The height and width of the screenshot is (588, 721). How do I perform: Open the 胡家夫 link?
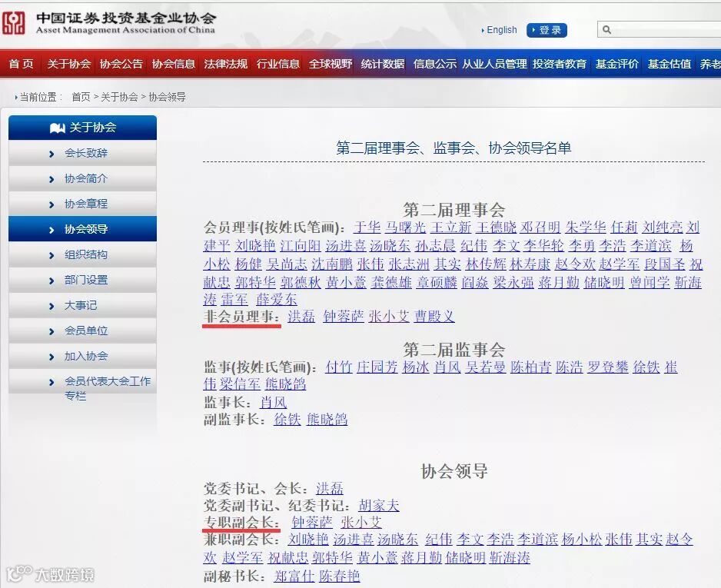pyautogui.click(x=379, y=506)
